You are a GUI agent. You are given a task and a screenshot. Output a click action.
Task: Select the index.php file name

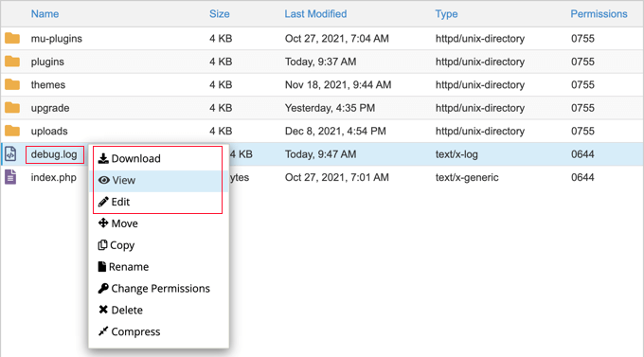(x=53, y=177)
